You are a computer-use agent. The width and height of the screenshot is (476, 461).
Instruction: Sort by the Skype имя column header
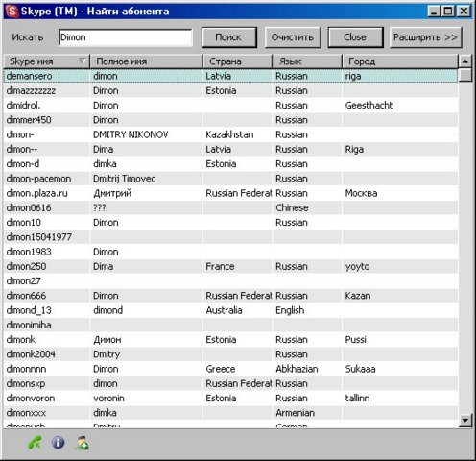point(47,61)
